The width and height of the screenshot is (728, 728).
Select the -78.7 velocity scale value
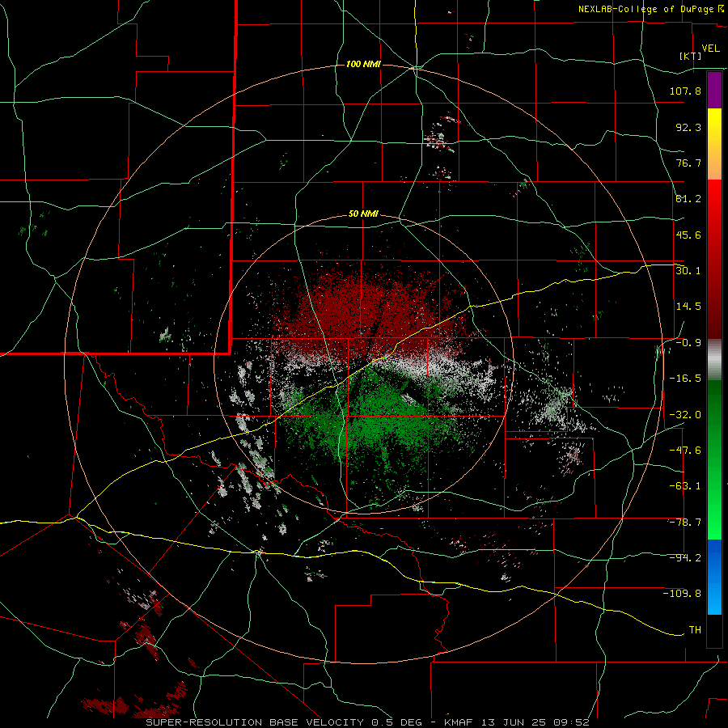tap(685, 523)
